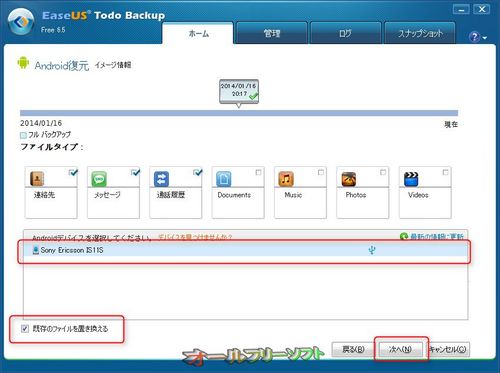Click the 2014/01/16 date label
500x373 pixels.
41,123
